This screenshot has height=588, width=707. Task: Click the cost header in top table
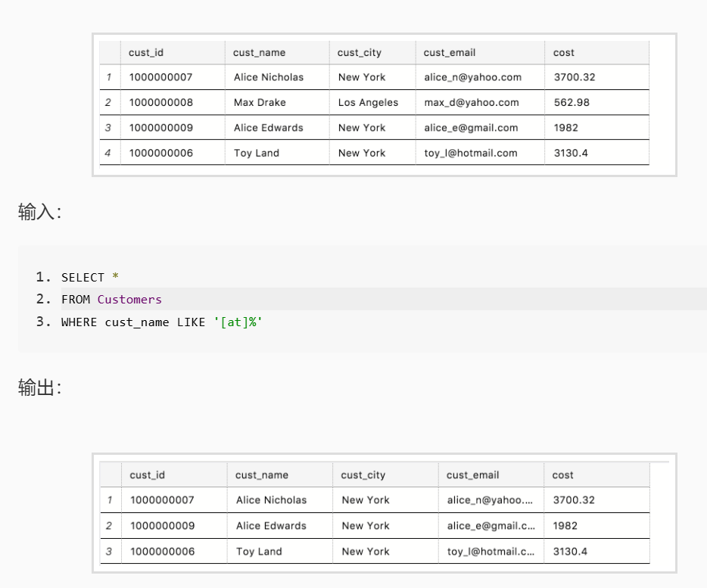(x=597, y=53)
